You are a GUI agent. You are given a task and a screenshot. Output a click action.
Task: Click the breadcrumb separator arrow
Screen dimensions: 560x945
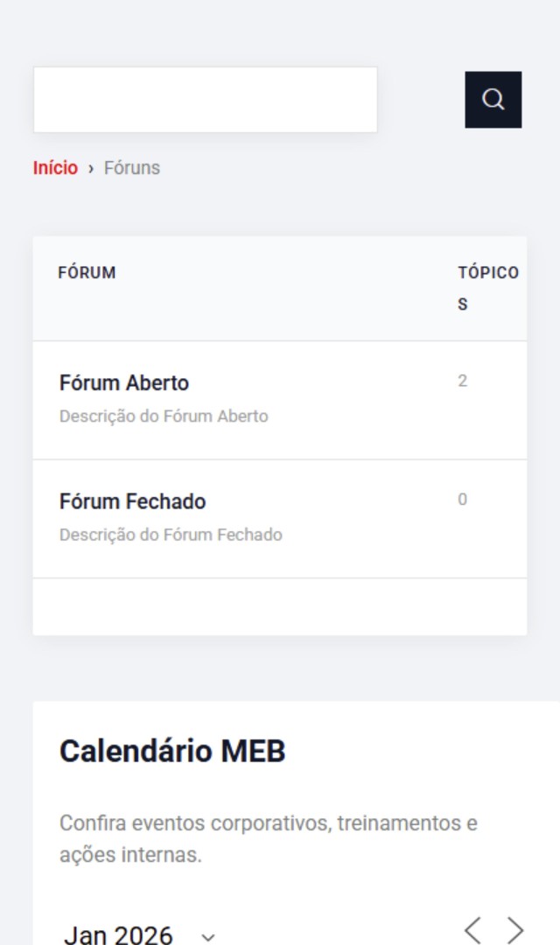[x=91, y=168]
